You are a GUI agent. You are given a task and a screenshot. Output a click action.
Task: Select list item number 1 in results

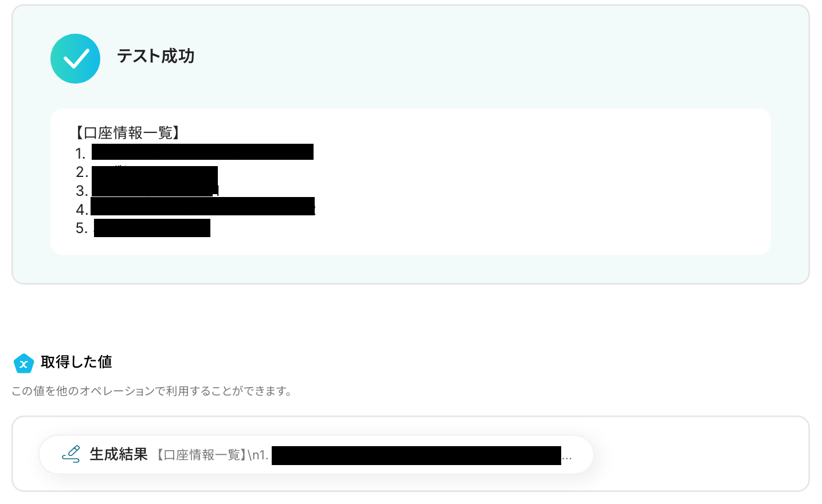(194, 152)
